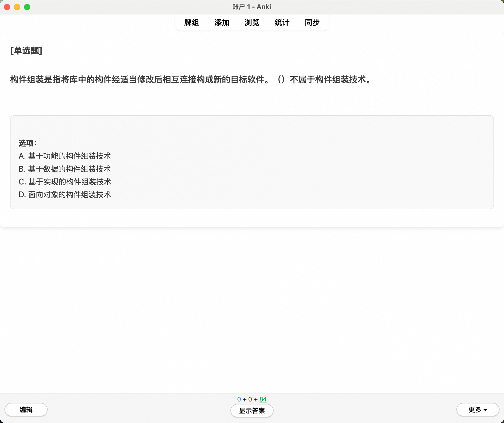Viewport: 504px width, 423px height.
Task: Click the red learning-cards count 0
Action: tap(250, 399)
